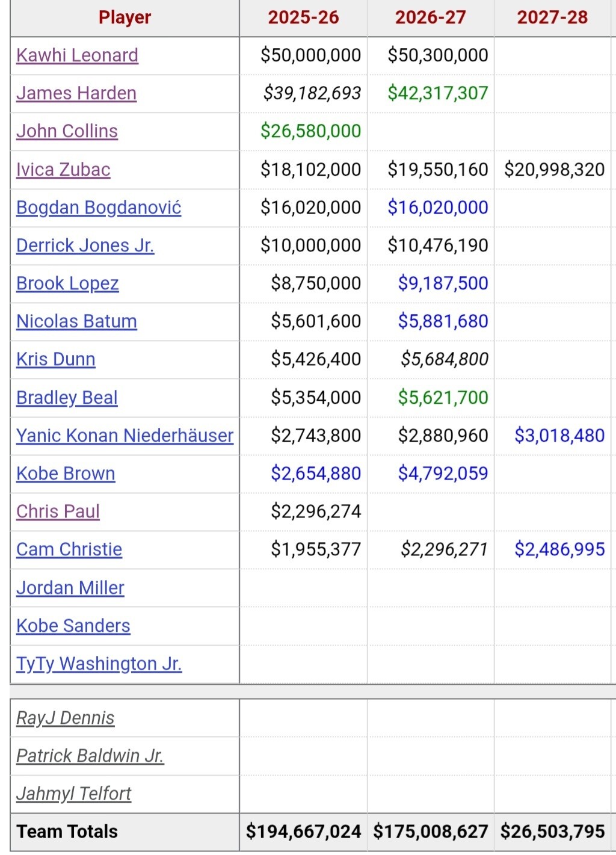Open the Brook Lopez link

67,283
